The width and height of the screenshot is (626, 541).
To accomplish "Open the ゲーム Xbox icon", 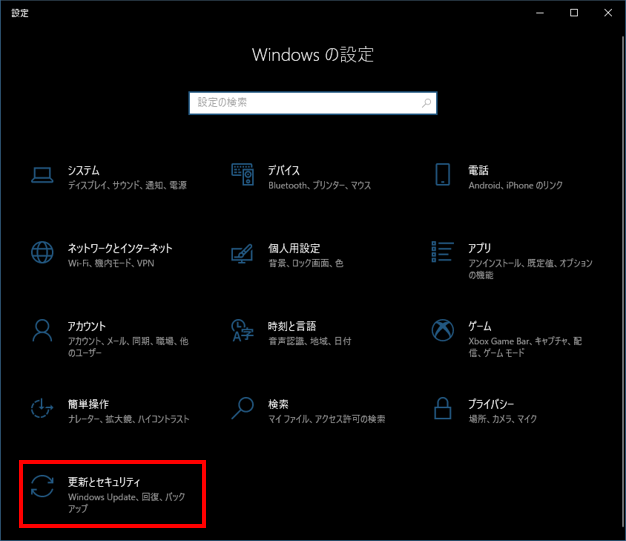I will pos(442,330).
